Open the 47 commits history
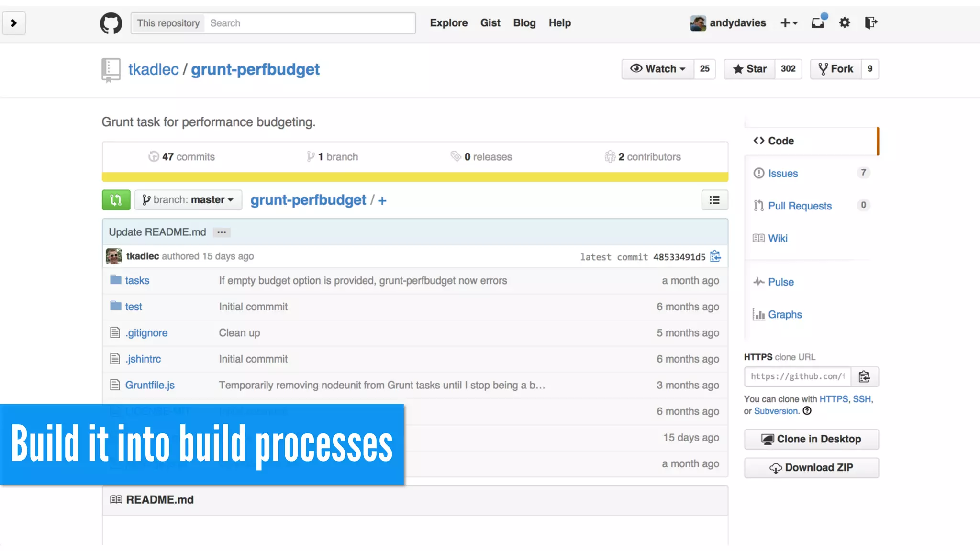 [181, 157]
